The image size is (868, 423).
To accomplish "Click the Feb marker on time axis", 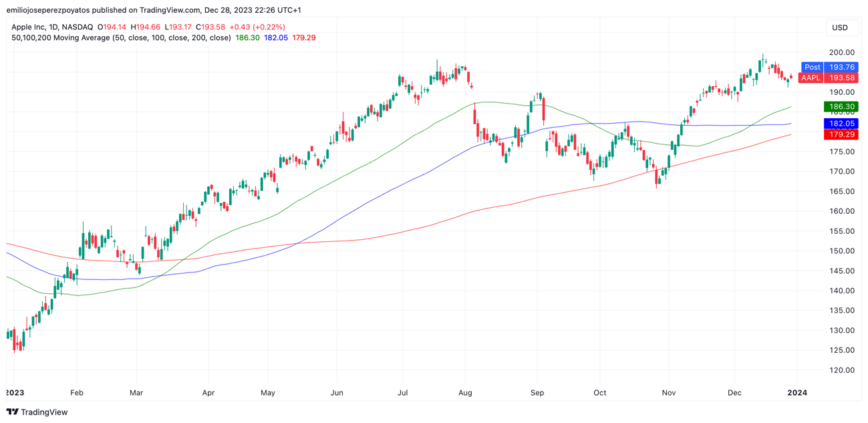I will [76, 393].
